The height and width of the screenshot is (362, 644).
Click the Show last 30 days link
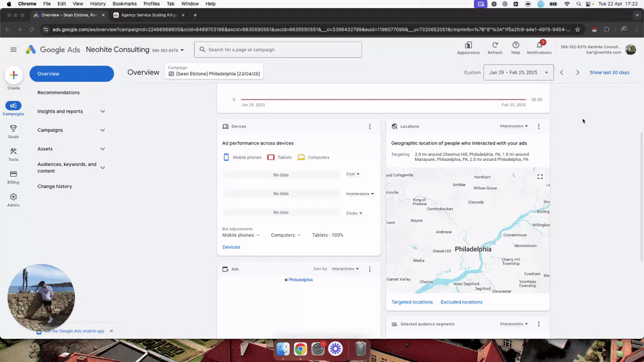[x=608, y=72]
